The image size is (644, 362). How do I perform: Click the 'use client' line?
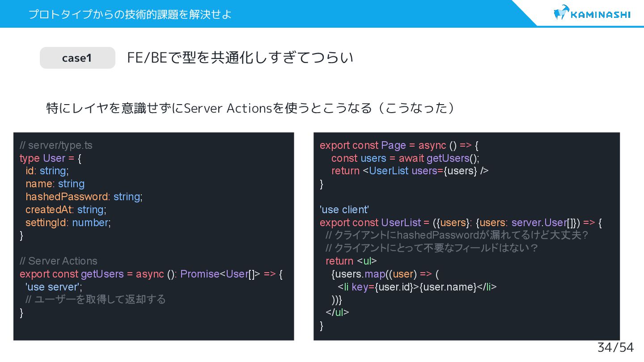click(344, 210)
